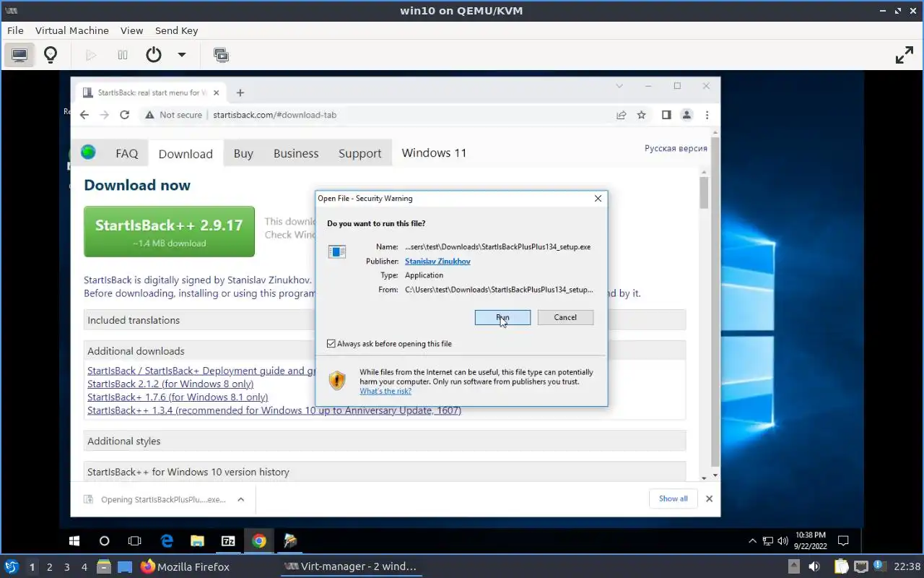Open the StartIsBack Deployment guide link
924x578 pixels.
[201, 371]
